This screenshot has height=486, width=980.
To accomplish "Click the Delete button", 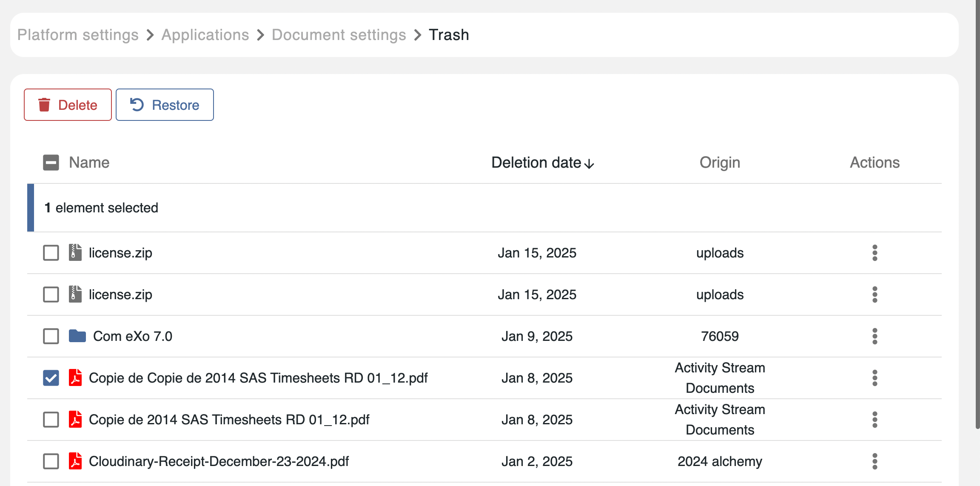I will (x=68, y=105).
